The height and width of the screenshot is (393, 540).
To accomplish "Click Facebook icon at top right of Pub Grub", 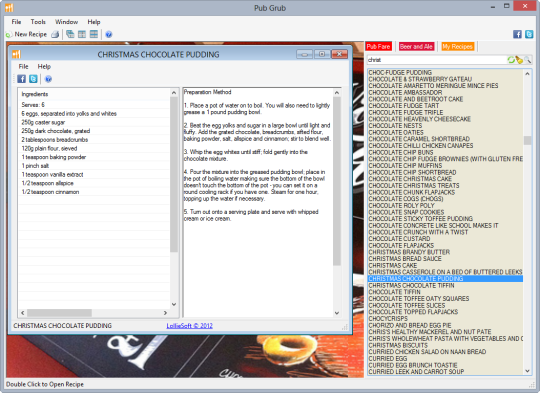I will 517,34.
